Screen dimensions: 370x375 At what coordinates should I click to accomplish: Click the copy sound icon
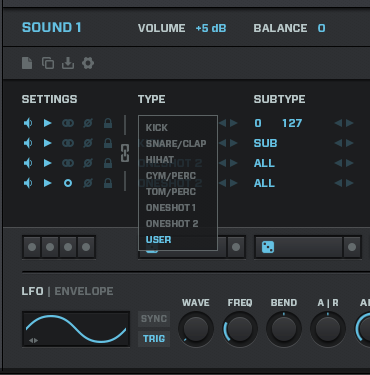click(48, 63)
